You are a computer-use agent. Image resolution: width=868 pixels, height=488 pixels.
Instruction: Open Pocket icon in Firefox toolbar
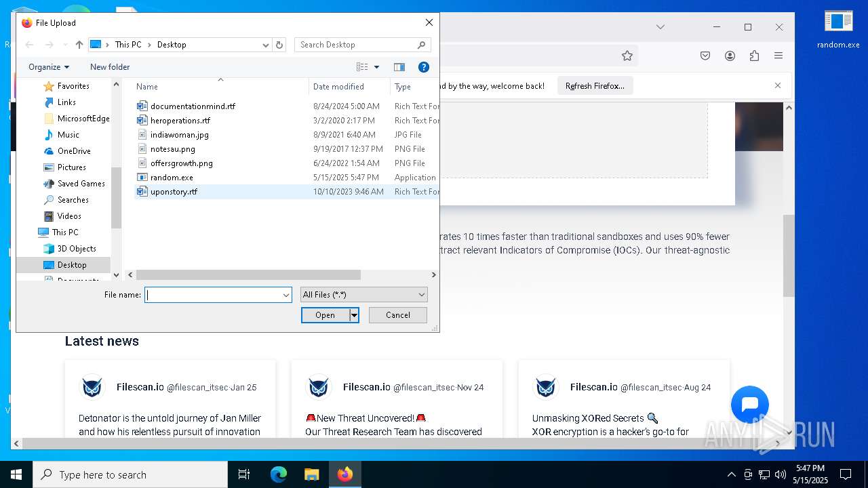point(705,56)
